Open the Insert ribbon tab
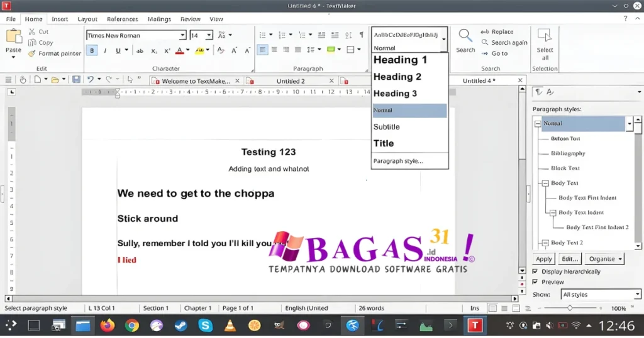644x338 pixels. (x=60, y=19)
